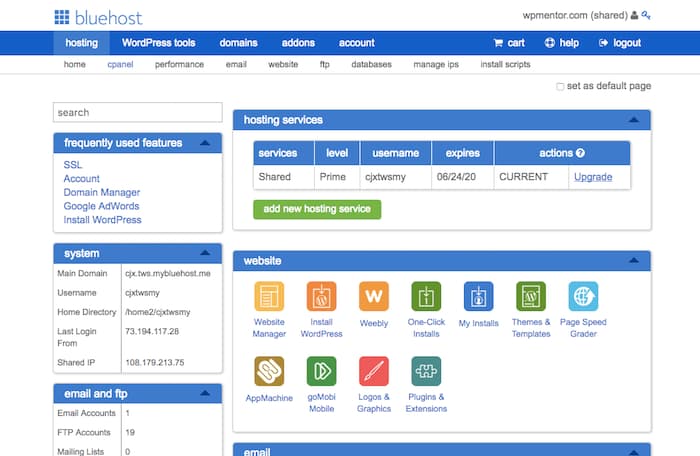Open the email sub-navigation item

coord(236,64)
